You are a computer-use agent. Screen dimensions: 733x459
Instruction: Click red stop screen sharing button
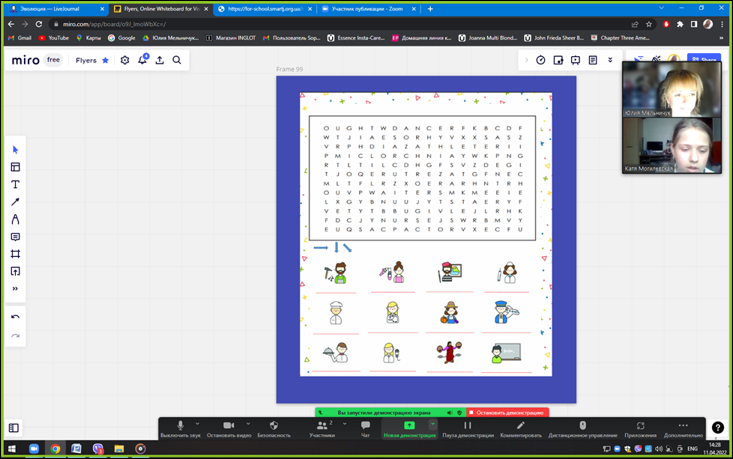[507, 412]
